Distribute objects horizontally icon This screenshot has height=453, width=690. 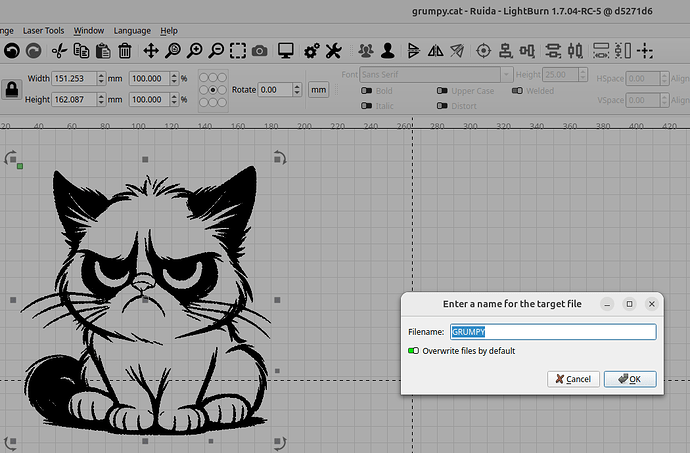(575, 51)
